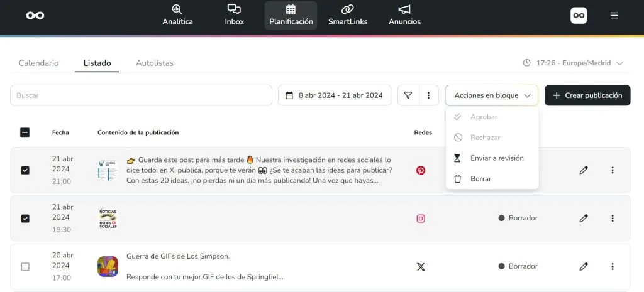
Task: Click the Borrador status of the X post
Action: point(518,266)
